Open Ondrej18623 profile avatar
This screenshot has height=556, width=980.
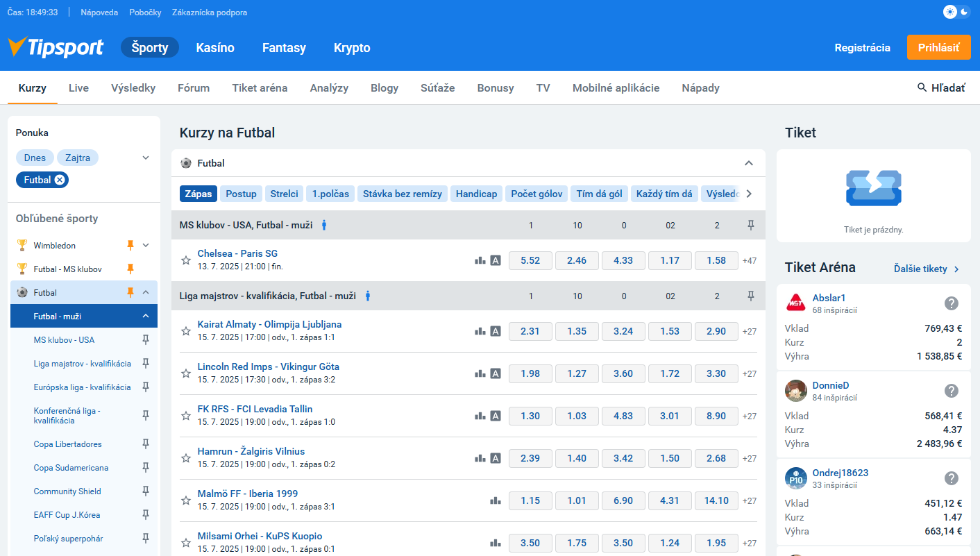tap(796, 478)
